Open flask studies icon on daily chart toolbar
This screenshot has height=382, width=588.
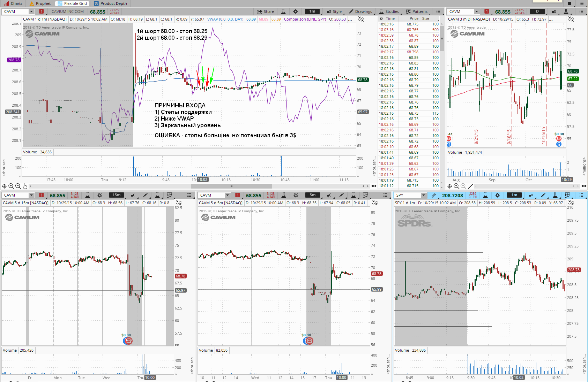(x=566, y=12)
